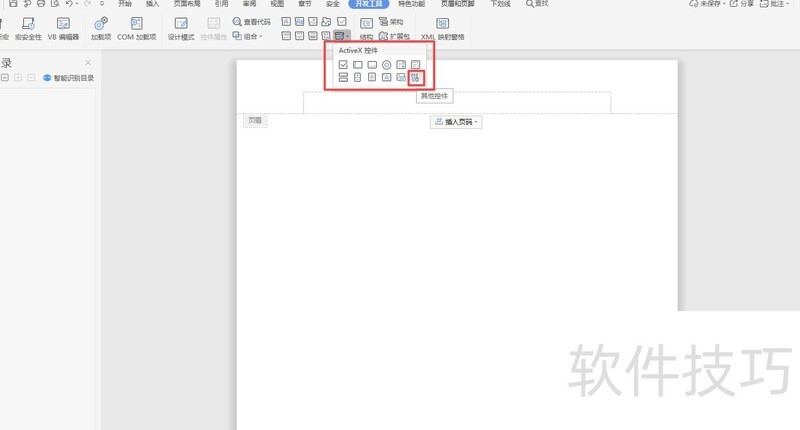This screenshot has height=430, width=800.
Task: Click the 查找 search button
Action: point(537,4)
